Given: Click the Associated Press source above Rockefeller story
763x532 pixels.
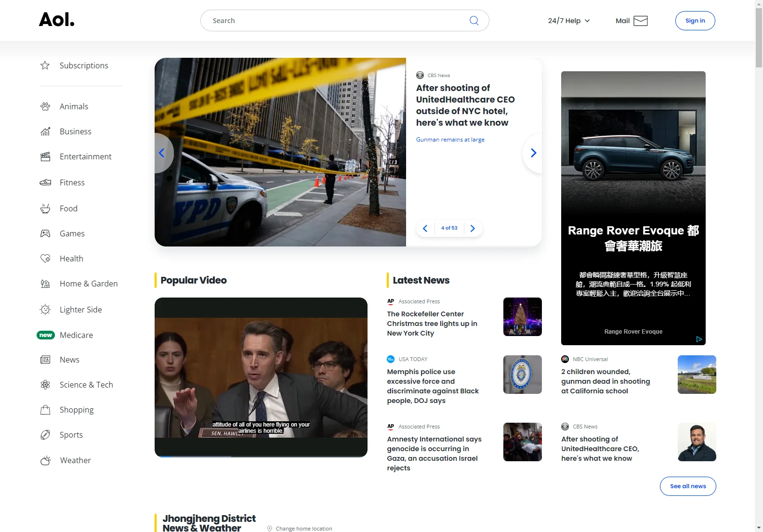Looking at the screenshot, I should 419,301.
